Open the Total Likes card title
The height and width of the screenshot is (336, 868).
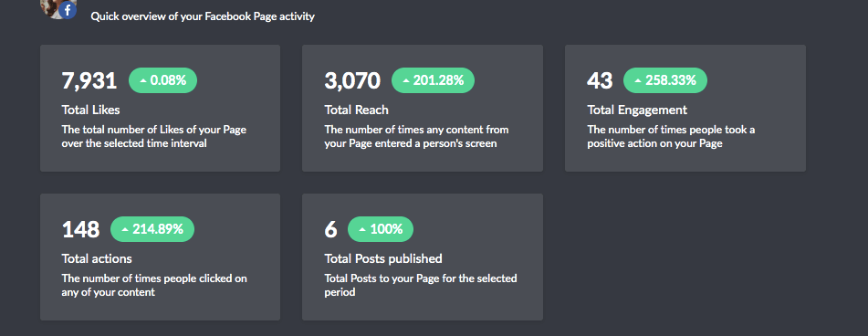(90, 110)
